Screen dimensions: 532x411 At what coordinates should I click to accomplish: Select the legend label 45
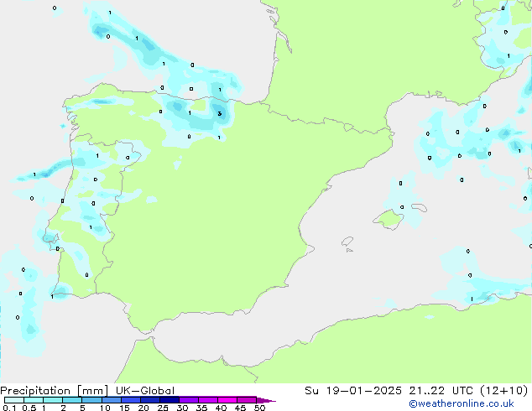point(240,408)
